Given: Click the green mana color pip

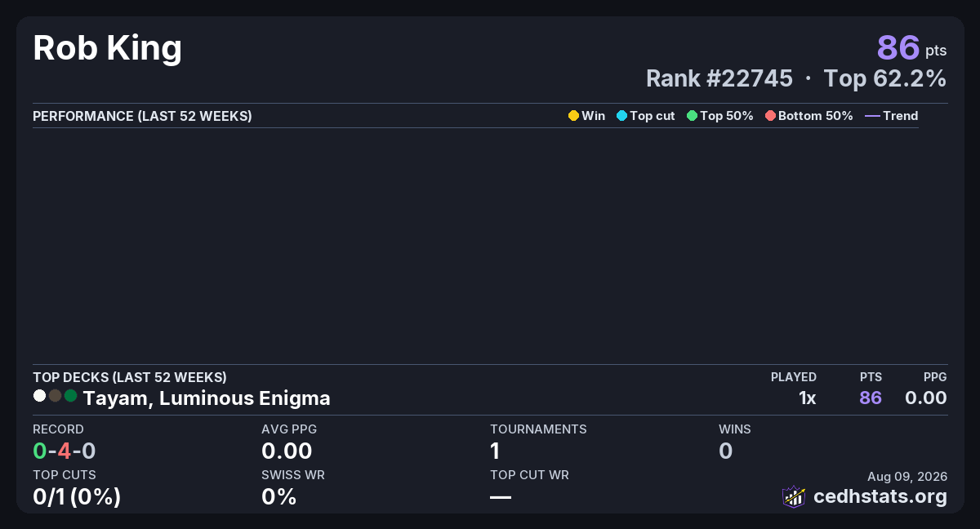Looking at the screenshot, I should point(70,396).
